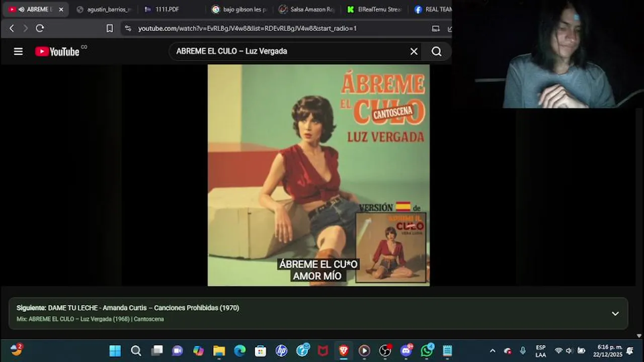644x362 pixels.
Task: Reload the current page
Action: [x=40, y=28]
